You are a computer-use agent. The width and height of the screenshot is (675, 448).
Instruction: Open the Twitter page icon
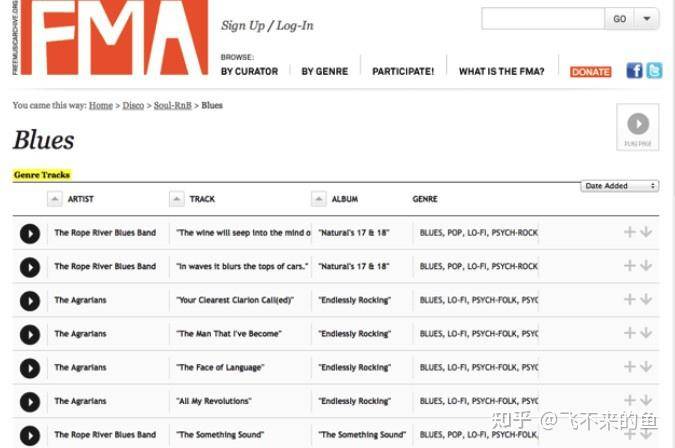click(654, 70)
